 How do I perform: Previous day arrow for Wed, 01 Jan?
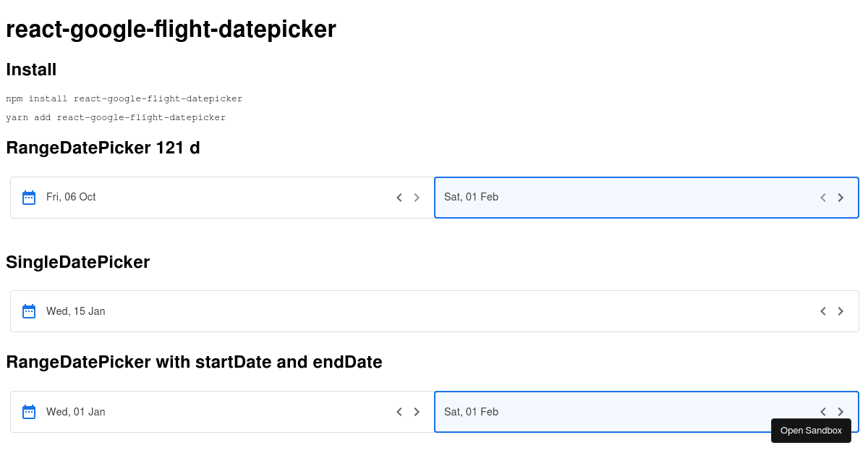(399, 412)
